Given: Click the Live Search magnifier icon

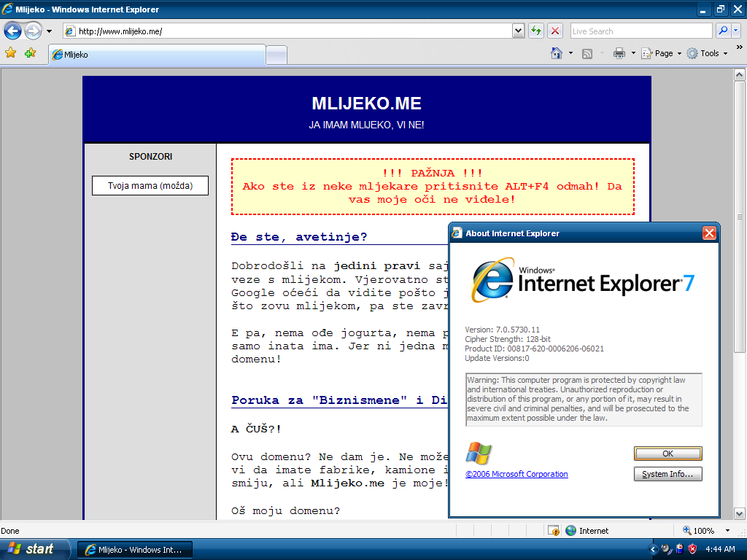Looking at the screenshot, I should 723,31.
